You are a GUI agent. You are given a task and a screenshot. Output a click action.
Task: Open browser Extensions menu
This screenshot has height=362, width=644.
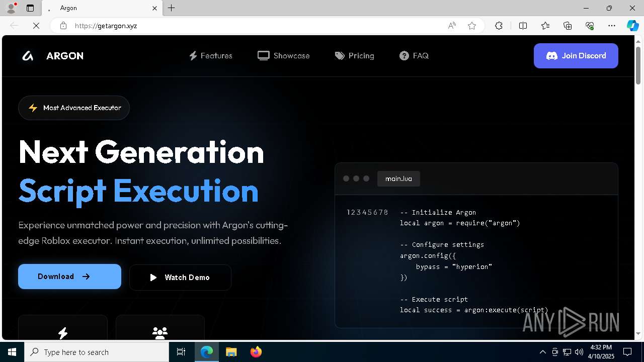tap(499, 26)
